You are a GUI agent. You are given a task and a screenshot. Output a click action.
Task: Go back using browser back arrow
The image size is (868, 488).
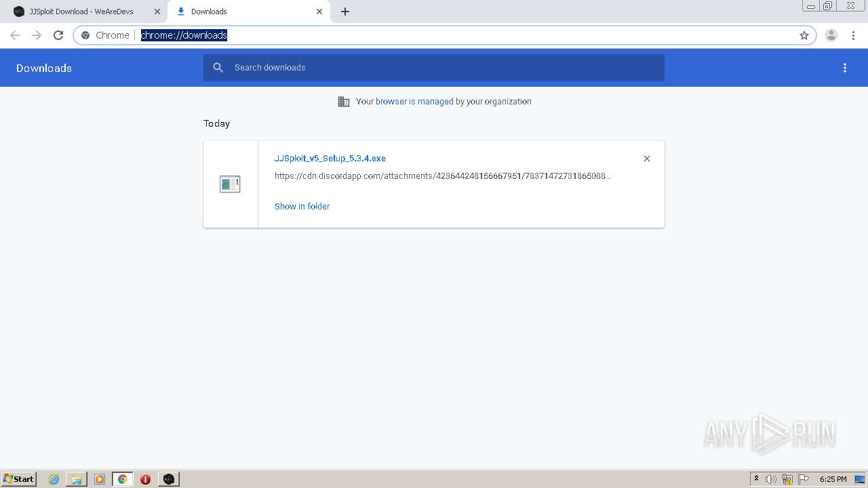pyautogui.click(x=15, y=35)
